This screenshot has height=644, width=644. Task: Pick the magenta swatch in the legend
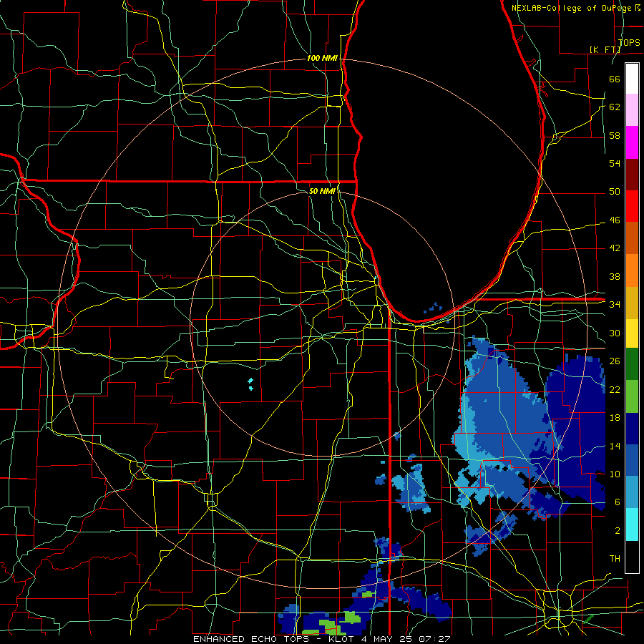pos(632,142)
